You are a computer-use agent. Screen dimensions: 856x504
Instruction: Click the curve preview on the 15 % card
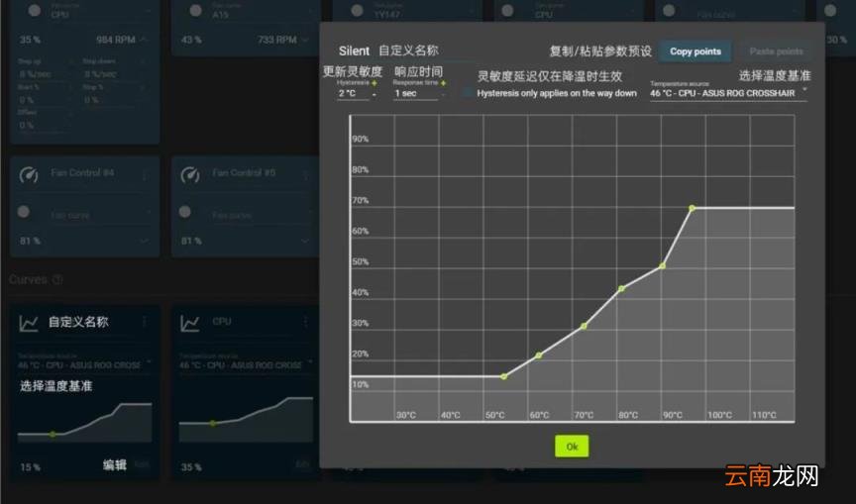(84, 422)
